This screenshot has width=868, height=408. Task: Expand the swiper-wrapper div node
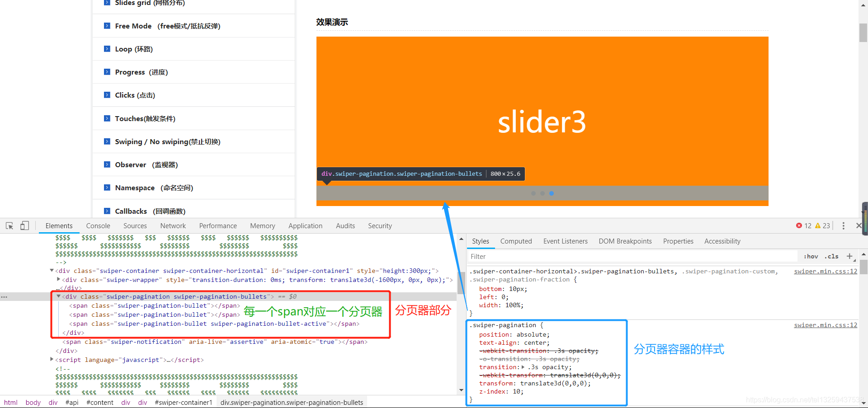coord(58,280)
